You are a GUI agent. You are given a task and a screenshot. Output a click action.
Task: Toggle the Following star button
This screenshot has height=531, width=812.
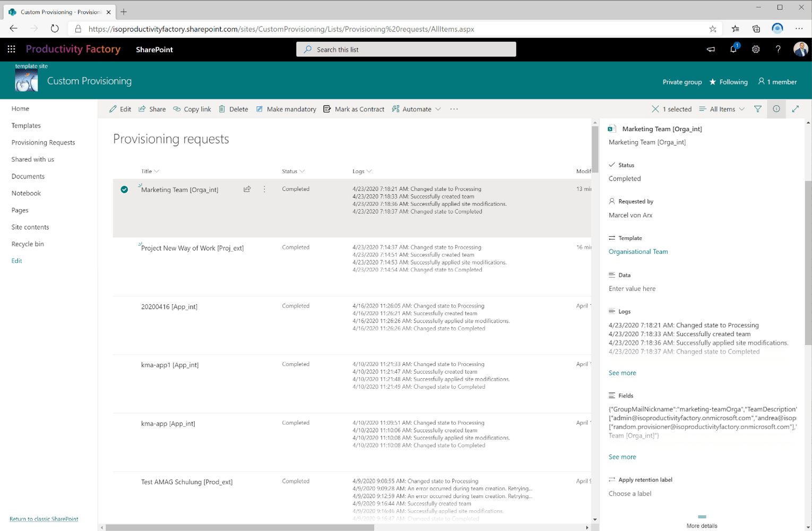(x=728, y=82)
